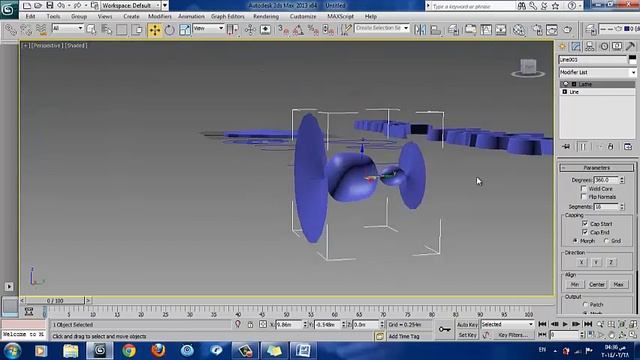640x360 pixels.
Task: Click the Key Filters button
Action: coord(513,335)
